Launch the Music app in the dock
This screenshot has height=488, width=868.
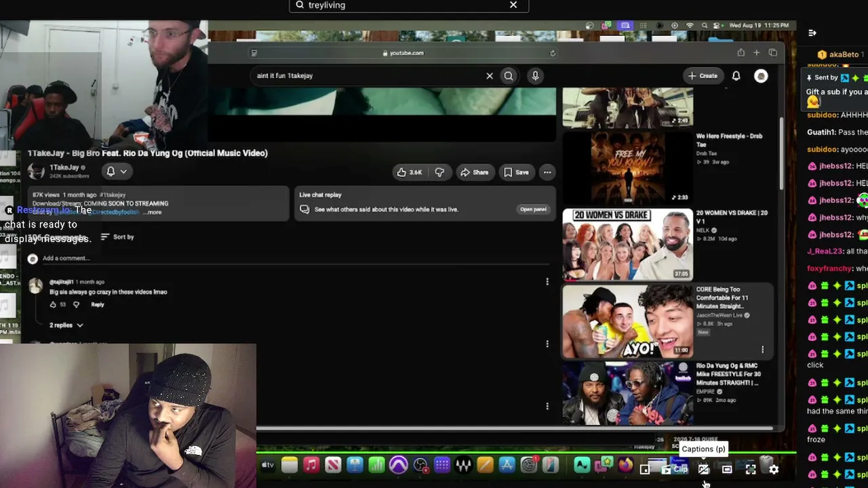pos(311,465)
